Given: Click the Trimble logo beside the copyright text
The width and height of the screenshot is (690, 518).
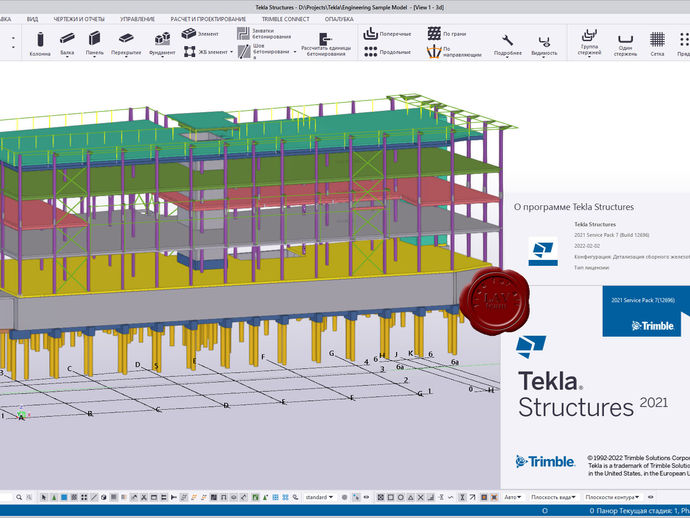Looking at the screenshot, I should [545, 461].
